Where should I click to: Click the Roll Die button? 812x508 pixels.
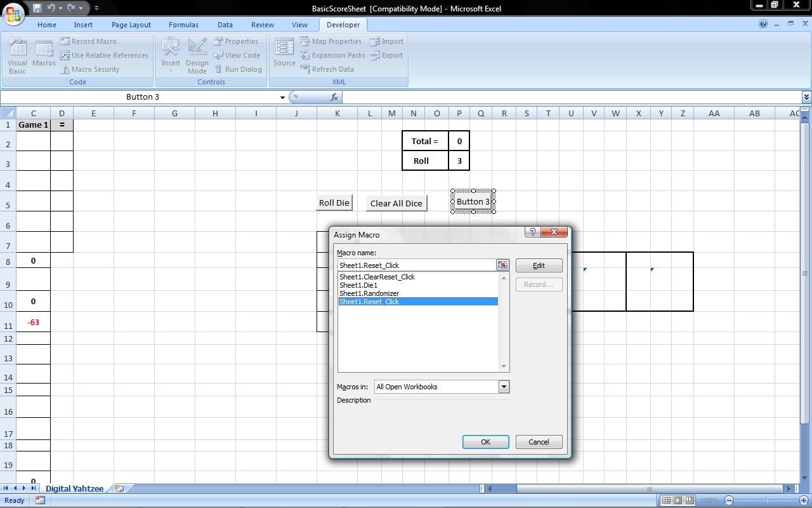tap(334, 203)
